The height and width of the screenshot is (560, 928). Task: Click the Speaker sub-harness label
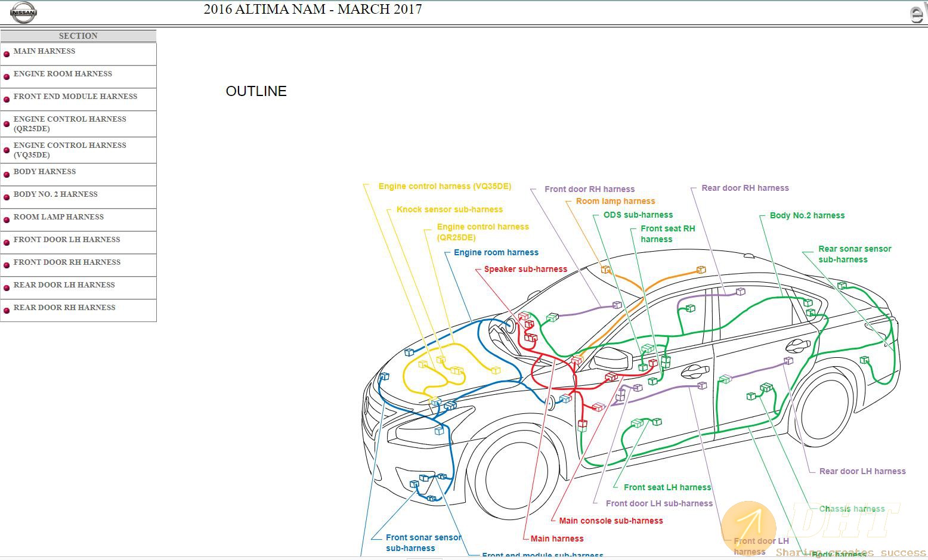click(525, 270)
